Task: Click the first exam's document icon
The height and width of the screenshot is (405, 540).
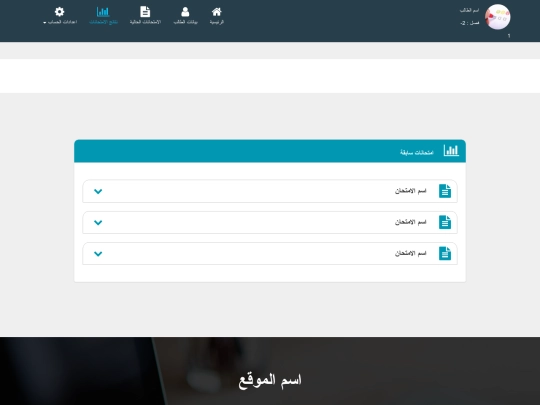Action: coord(445,191)
